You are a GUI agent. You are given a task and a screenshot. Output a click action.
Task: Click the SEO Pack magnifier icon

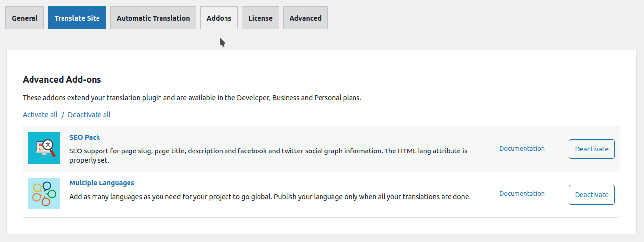[x=44, y=148]
